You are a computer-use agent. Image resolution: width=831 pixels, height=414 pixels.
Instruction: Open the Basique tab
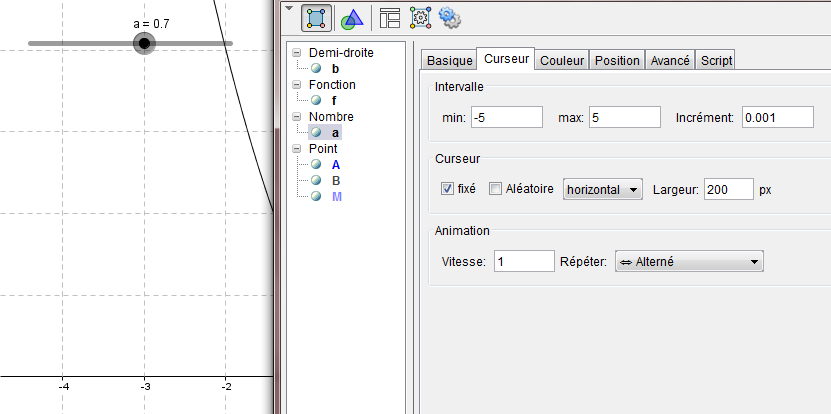tap(449, 60)
